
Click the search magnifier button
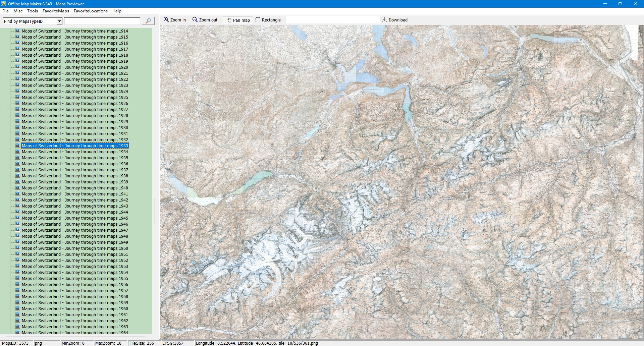pyautogui.click(x=148, y=21)
